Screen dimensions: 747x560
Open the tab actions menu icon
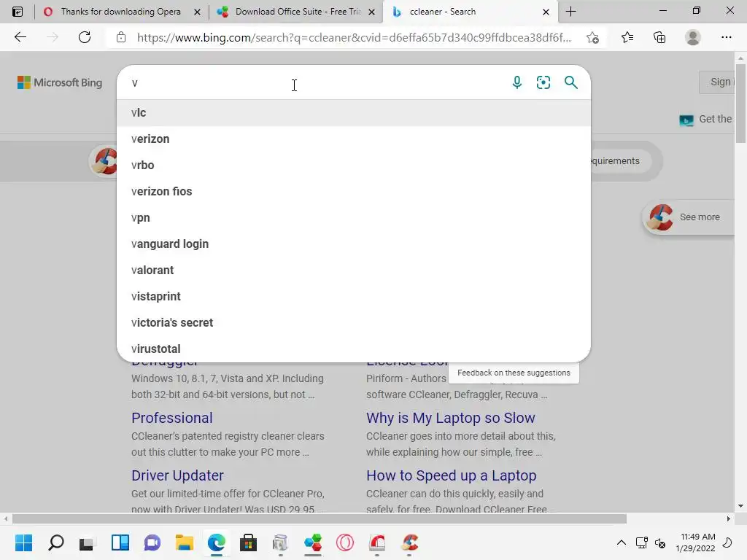[x=18, y=12]
